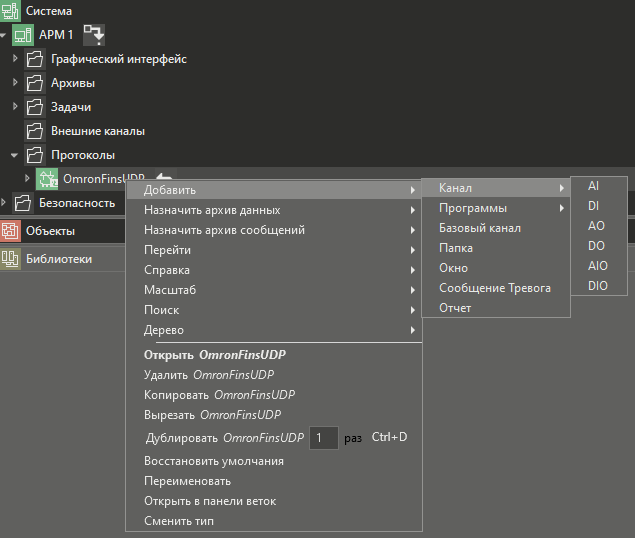Add a DI channel

pos(599,206)
